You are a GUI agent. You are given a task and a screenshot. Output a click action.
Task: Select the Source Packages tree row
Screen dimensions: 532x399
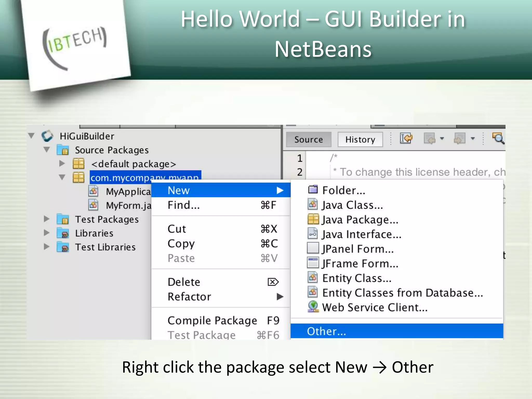112,150
